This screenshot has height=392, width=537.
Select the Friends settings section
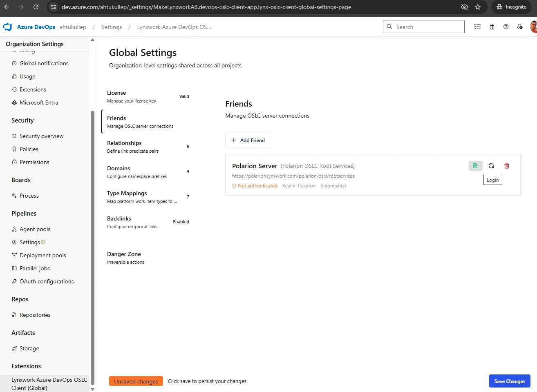(x=148, y=122)
